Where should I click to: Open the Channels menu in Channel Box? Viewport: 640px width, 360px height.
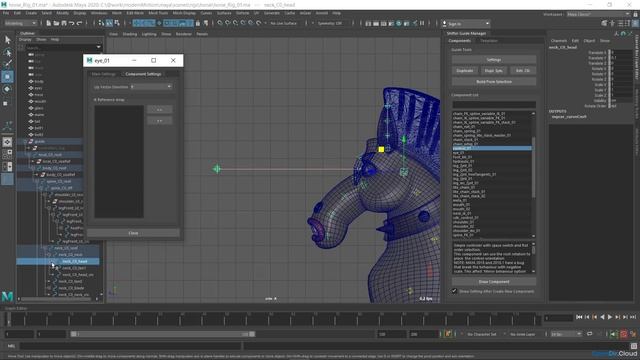(x=559, y=41)
